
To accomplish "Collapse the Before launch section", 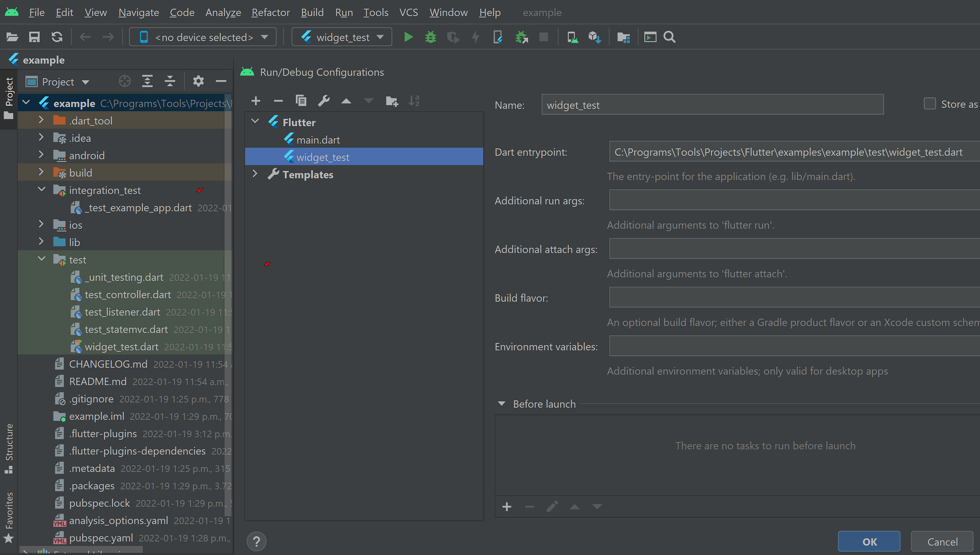I will point(501,404).
